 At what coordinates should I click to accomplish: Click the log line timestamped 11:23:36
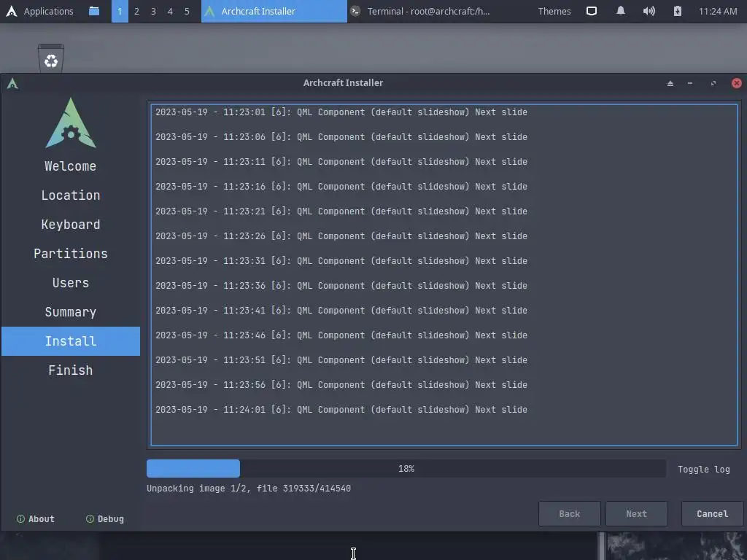click(341, 286)
